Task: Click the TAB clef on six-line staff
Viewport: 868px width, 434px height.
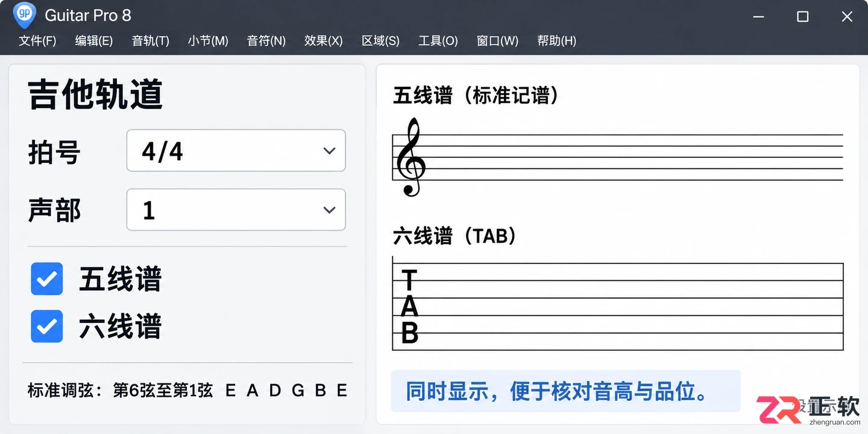Action: [x=409, y=306]
